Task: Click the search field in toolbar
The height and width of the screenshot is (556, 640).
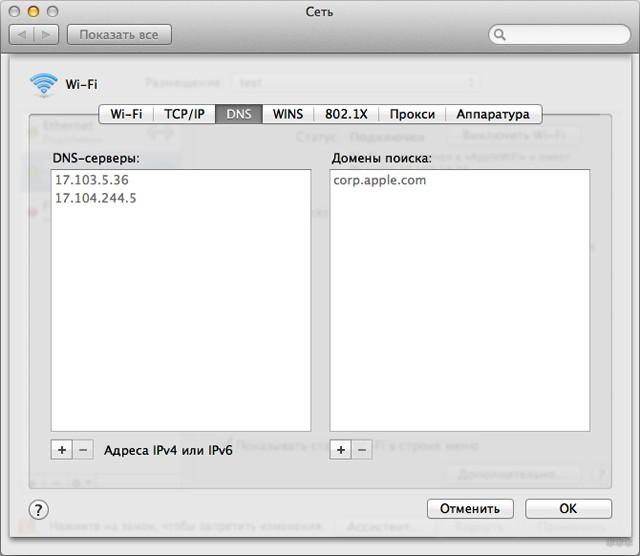Action: [560, 35]
